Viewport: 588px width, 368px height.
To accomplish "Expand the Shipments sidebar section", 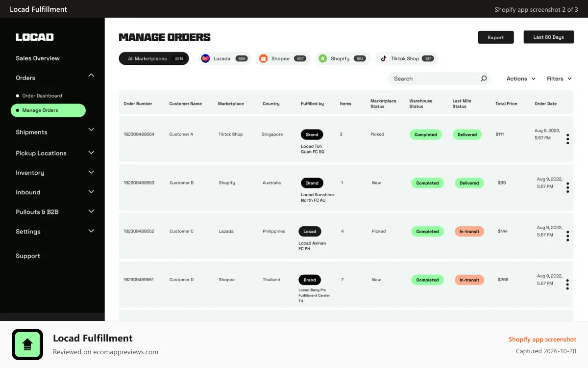I will pyautogui.click(x=91, y=130).
